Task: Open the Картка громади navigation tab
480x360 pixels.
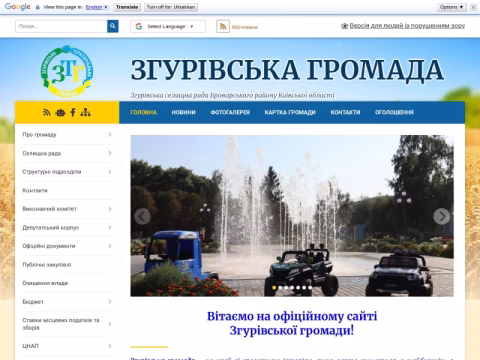Action: 290,112
